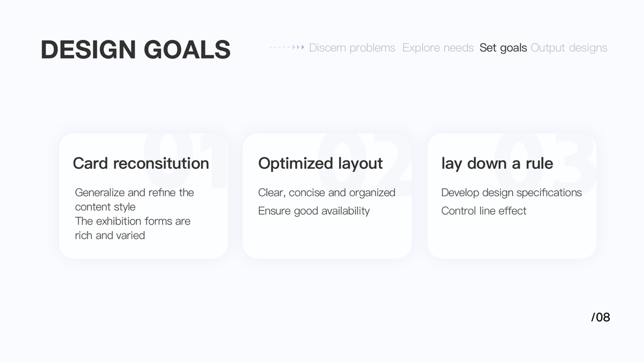Select 'Generalize and refine the content style' text
The height and width of the screenshot is (362, 644).
pyautogui.click(x=134, y=200)
